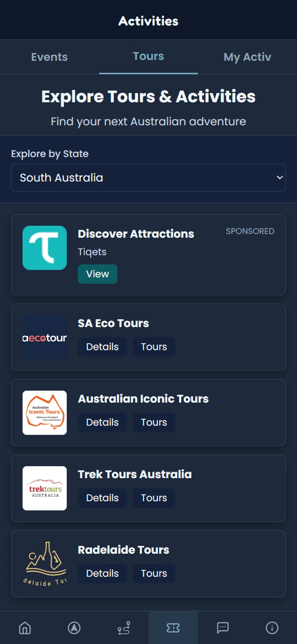Select the Tours tab

[x=148, y=57]
